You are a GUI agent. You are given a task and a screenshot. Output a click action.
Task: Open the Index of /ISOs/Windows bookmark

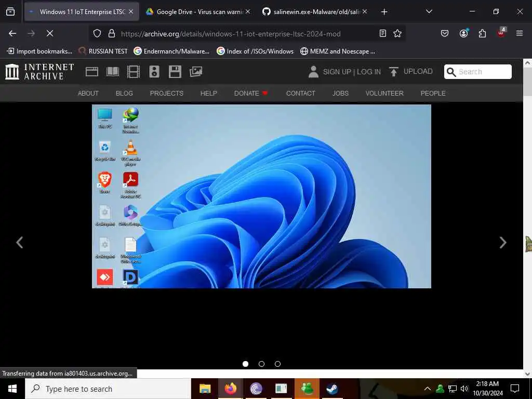click(x=255, y=51)
